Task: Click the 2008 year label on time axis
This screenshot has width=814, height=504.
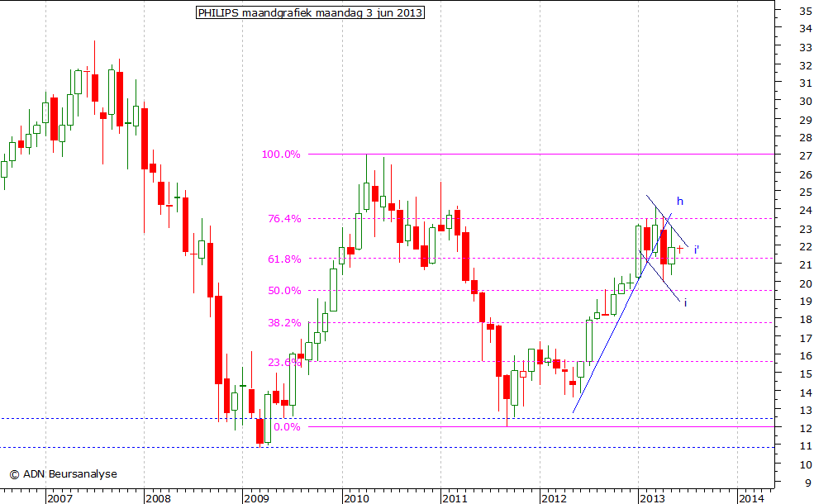Action: pos(158,498)
